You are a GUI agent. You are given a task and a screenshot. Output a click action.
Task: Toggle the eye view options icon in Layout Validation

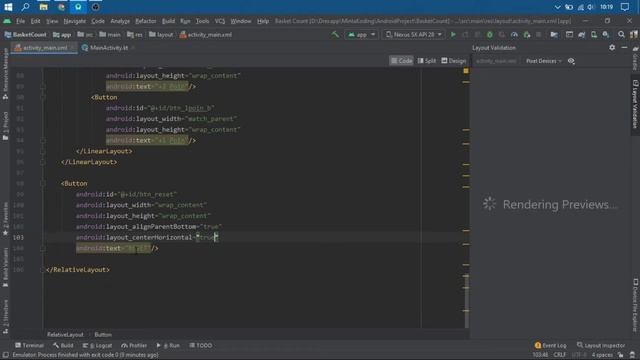tap(571, 61)
